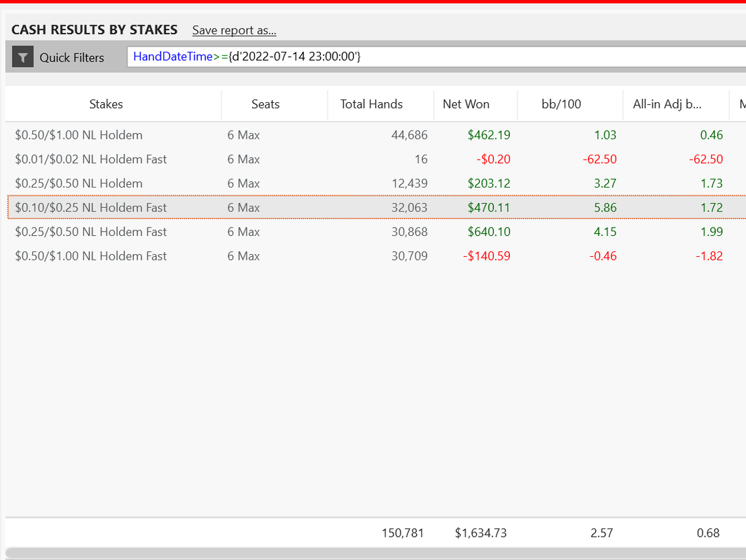Click the total net won $1,634.73
The height and width of the screenshot is (560, 746).
click(481, 533)
